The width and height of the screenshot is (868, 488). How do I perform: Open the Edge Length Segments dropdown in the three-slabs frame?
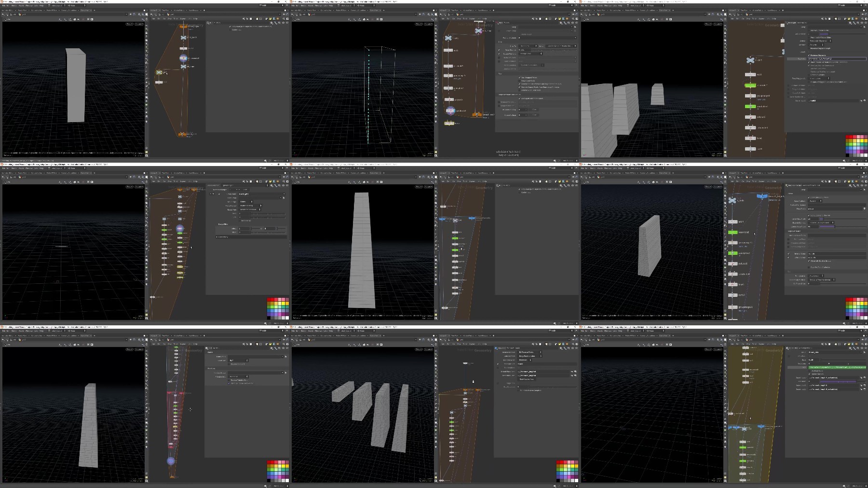click(820, 41)
